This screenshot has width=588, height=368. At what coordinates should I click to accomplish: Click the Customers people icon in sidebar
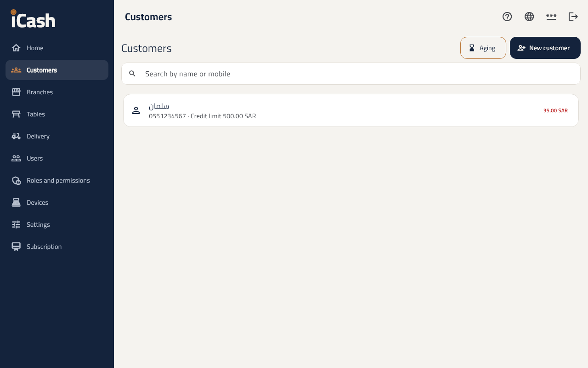pos(16,70)
